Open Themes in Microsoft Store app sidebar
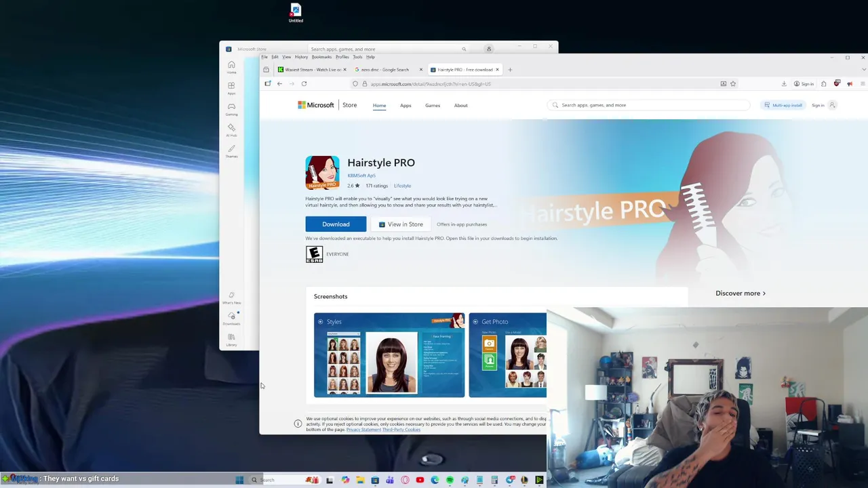Screen dimensions: 868x488 [231, 151]
